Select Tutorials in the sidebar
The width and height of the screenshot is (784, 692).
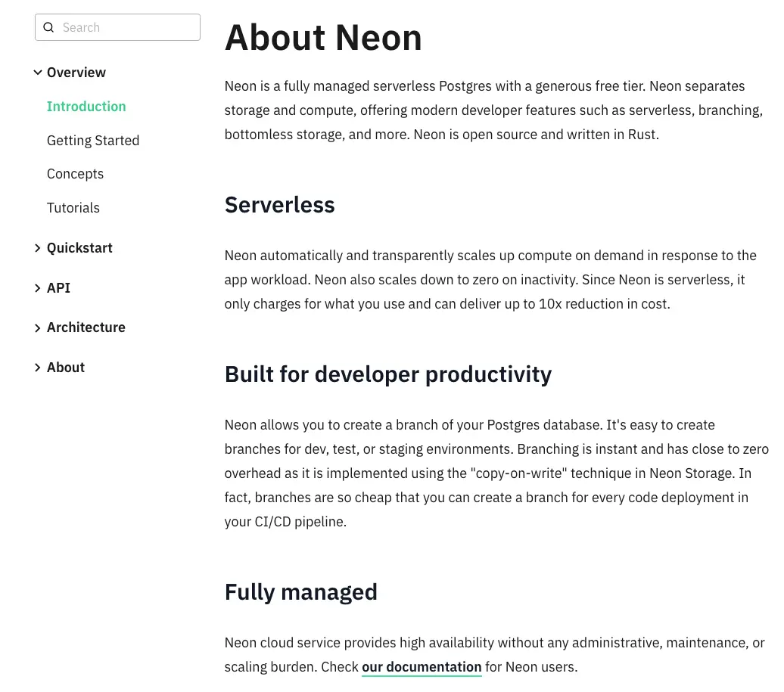73,208
